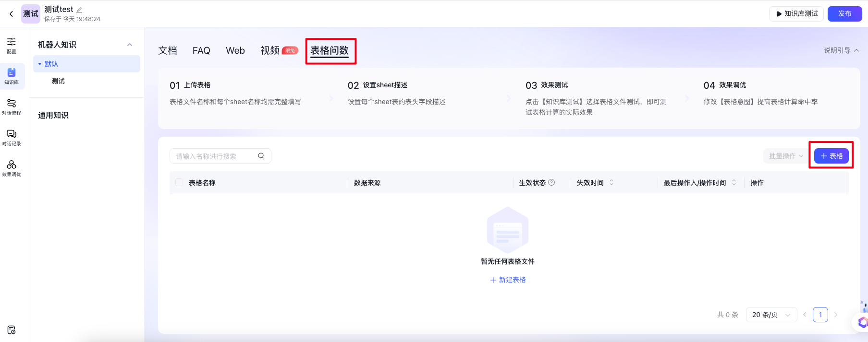Open the 对话记录 sidebar icon
The height and width of the screenshot is (342, 868).
coord(12,137)
